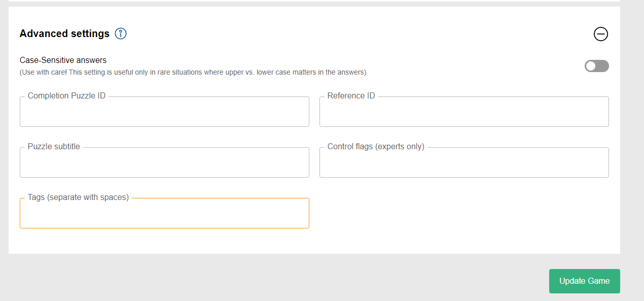This screenshot has width=644, height=301.
Task: Click the Control flags (experts only) label
Action: (x=376, y=146)
